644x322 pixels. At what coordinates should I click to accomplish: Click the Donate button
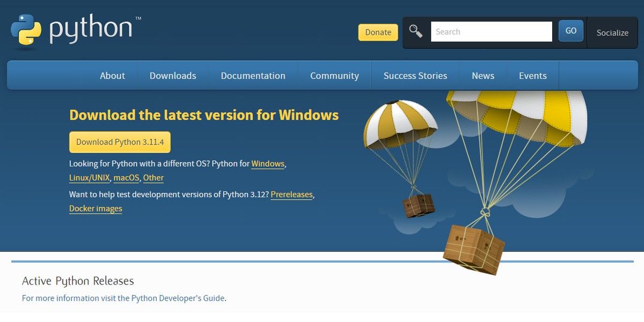378,32
